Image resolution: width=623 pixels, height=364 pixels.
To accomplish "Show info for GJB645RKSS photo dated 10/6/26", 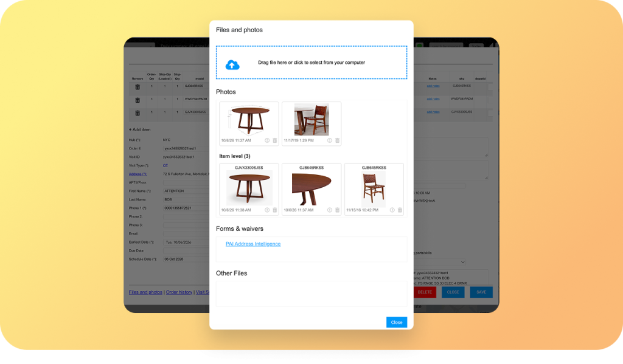I will (329, 210).
